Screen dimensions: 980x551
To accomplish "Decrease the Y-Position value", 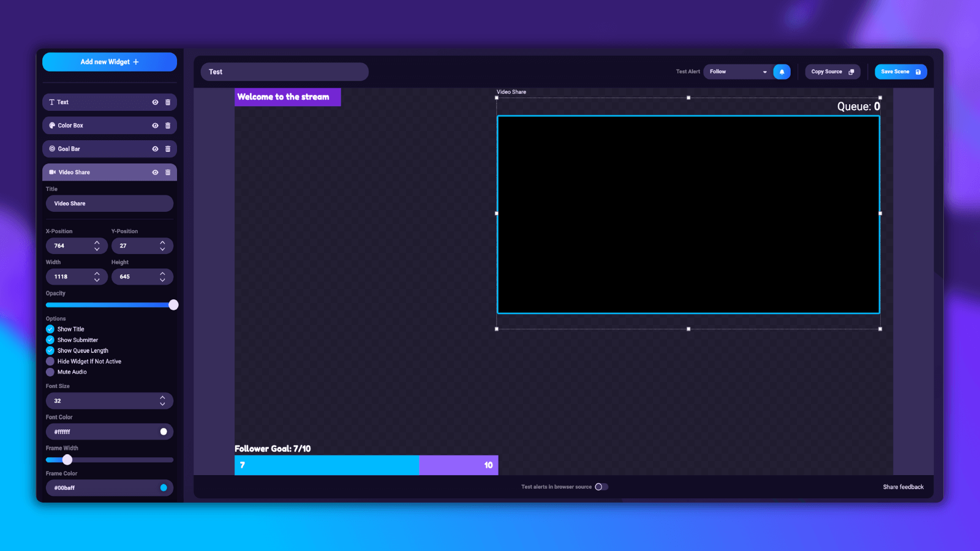I will (162, 249).
